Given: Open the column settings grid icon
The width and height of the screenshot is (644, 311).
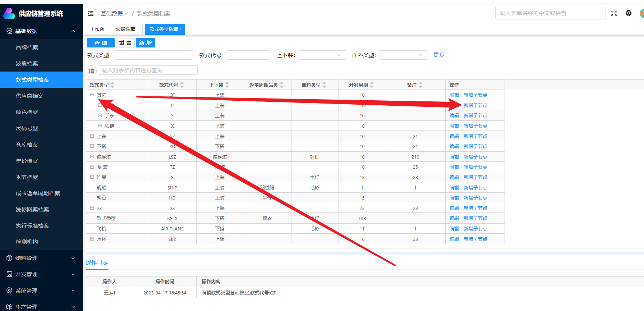Looking at the screenshot, I should pyautogui.click(x=91, y=70).
